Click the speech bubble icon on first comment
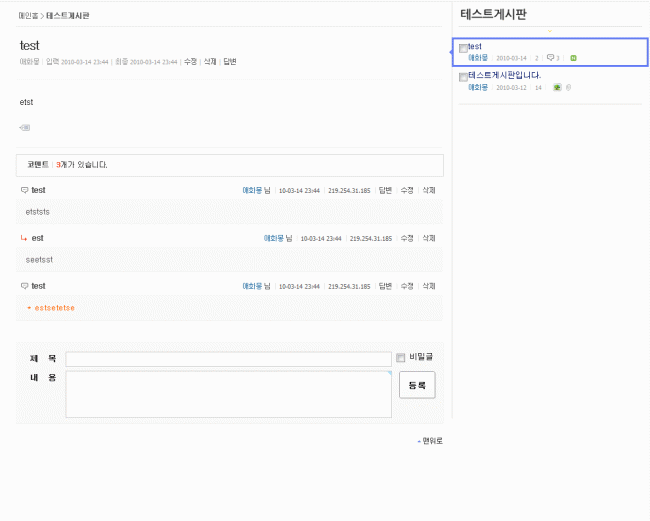The height and width of the screenshot is (521, 650). [x=24, y=190]
